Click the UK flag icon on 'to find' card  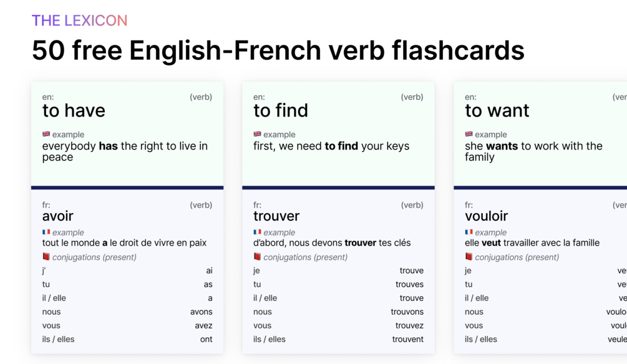257,134
